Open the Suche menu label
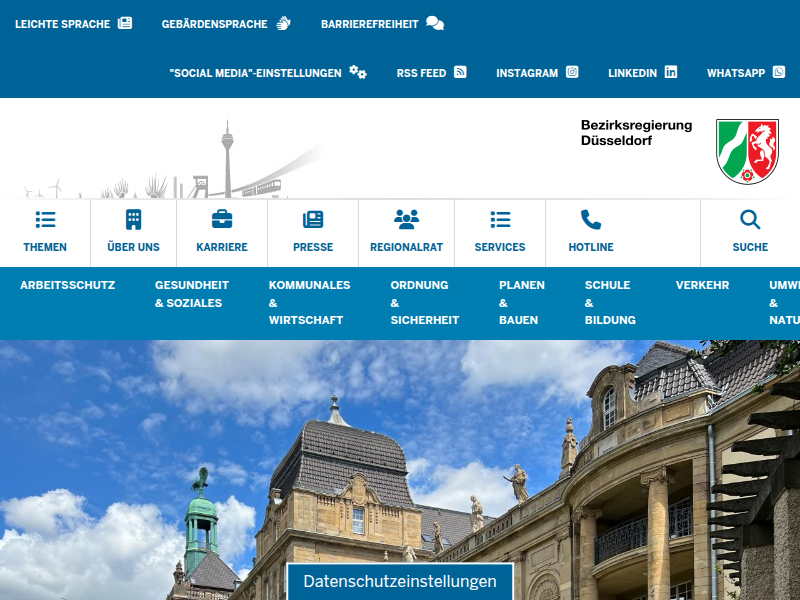The width and height of the screenshot is (800, 600). tap(750, 247)
